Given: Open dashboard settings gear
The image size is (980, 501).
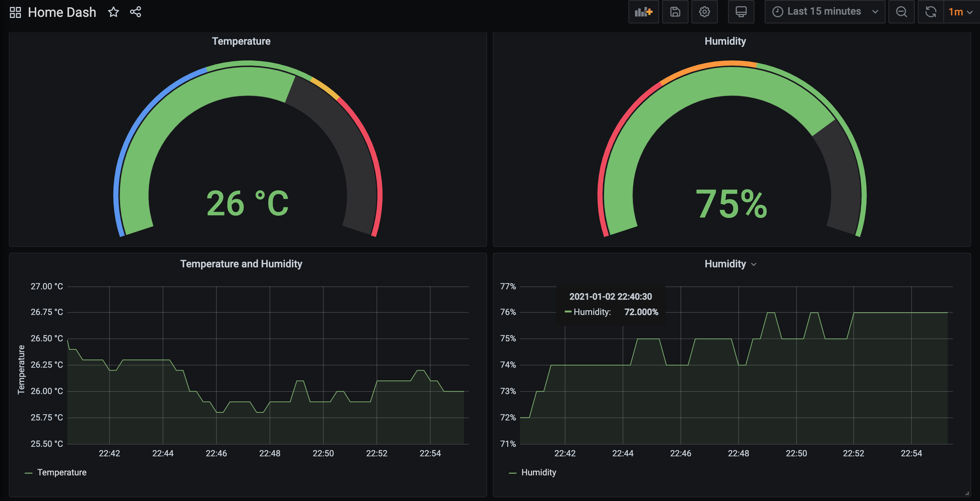Looking at the screenshot, I should 705,12.
